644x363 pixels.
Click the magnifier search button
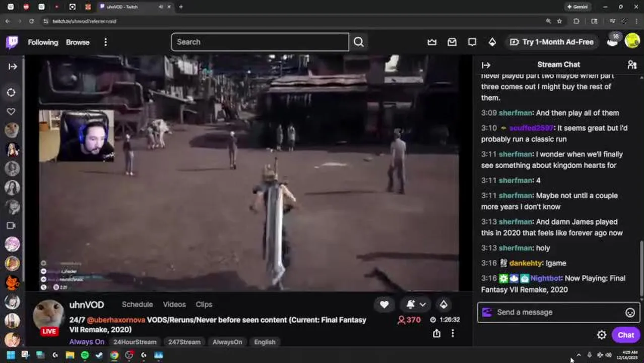point(358,42)
